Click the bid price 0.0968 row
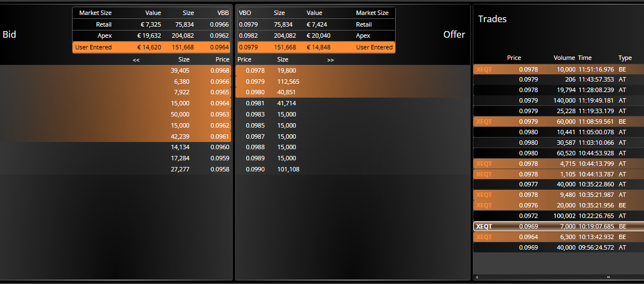 pyautogui.click(x=116, y=70)
